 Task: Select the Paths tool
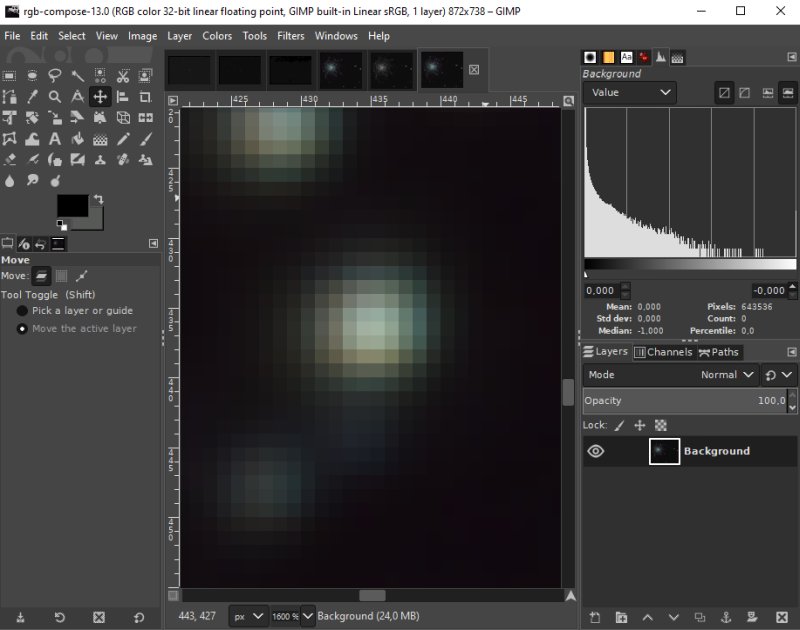point(9,97)
